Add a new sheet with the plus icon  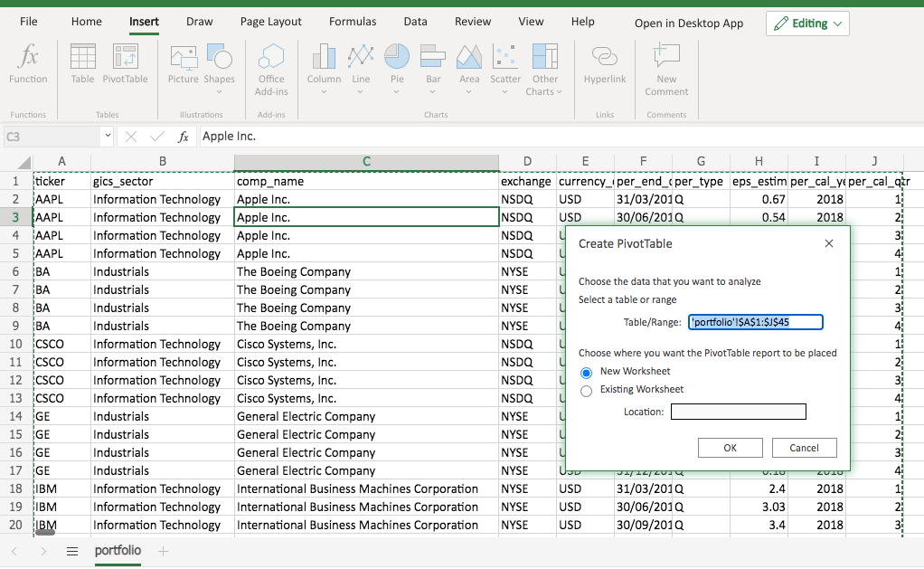163,551
